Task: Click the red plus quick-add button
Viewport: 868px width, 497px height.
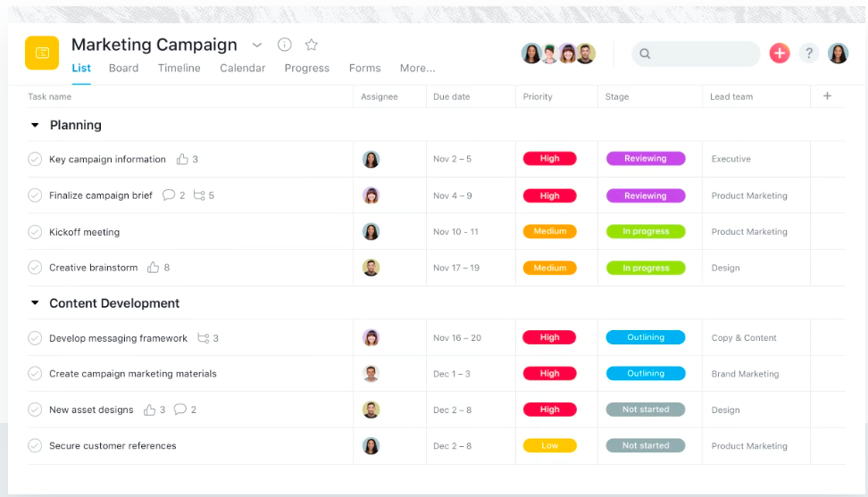Action: [x=780, y=53]
